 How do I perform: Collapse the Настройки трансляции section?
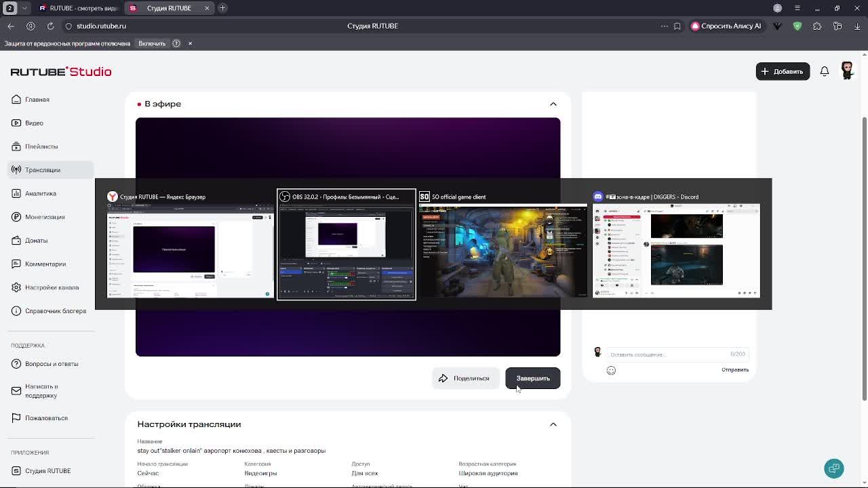[x=553, y=424]
